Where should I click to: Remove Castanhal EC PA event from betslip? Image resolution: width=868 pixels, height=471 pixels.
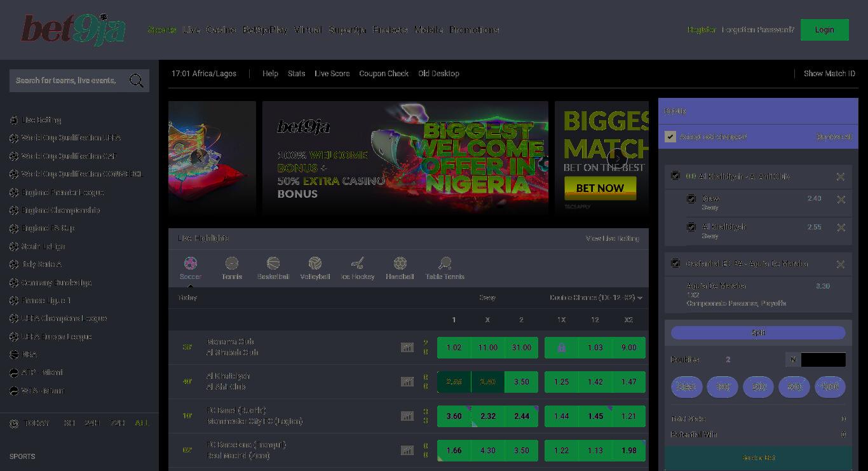click(x=841, y=264)
